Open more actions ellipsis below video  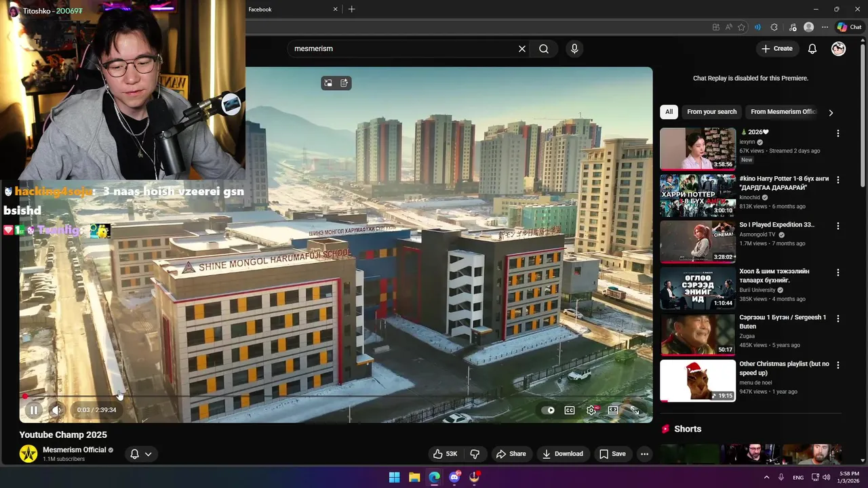645,454
